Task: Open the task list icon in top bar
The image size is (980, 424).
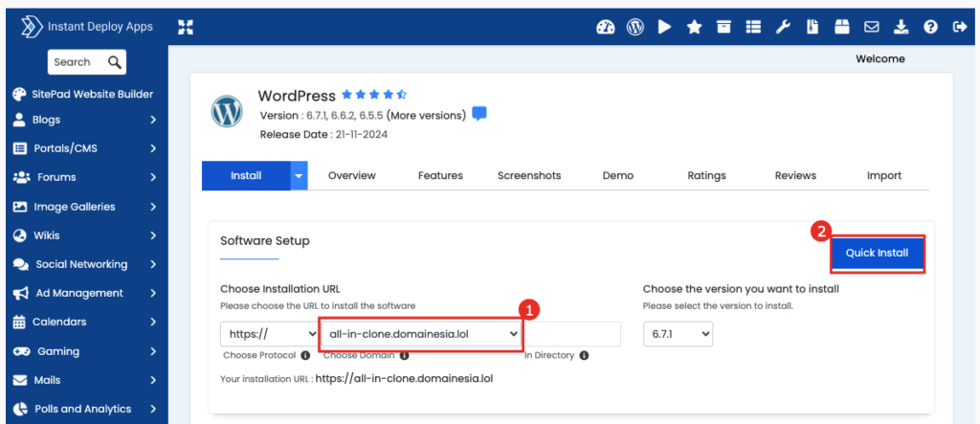Action: tap(753, 27)
